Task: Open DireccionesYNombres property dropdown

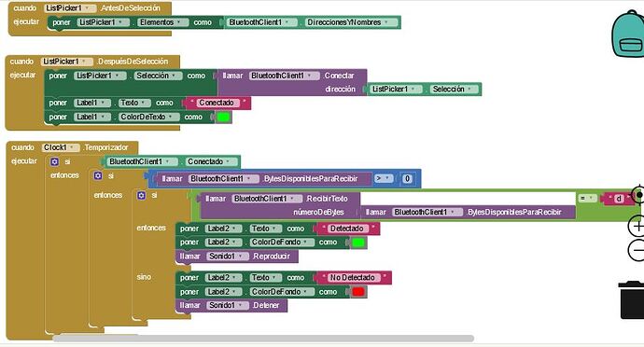Action: 351,22
